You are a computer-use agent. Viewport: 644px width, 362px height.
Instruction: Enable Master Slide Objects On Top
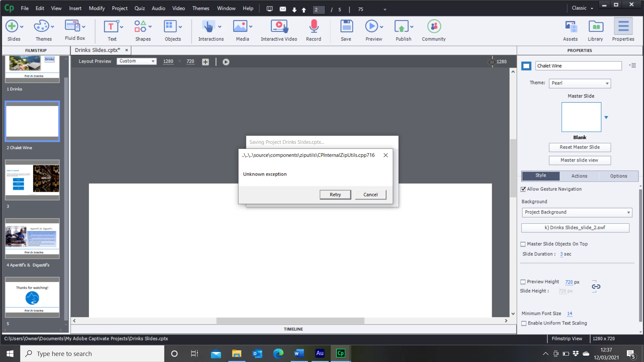pyautogui.click(x=523, y=244)
